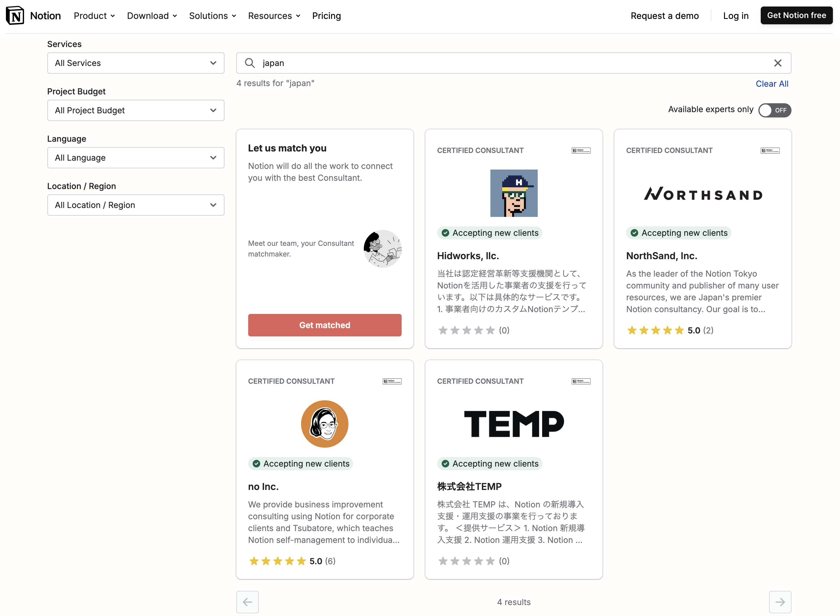This screenshot has width=840, height=616.
Task: Click green check icon on NorthSand card
Action: (634, 233)
